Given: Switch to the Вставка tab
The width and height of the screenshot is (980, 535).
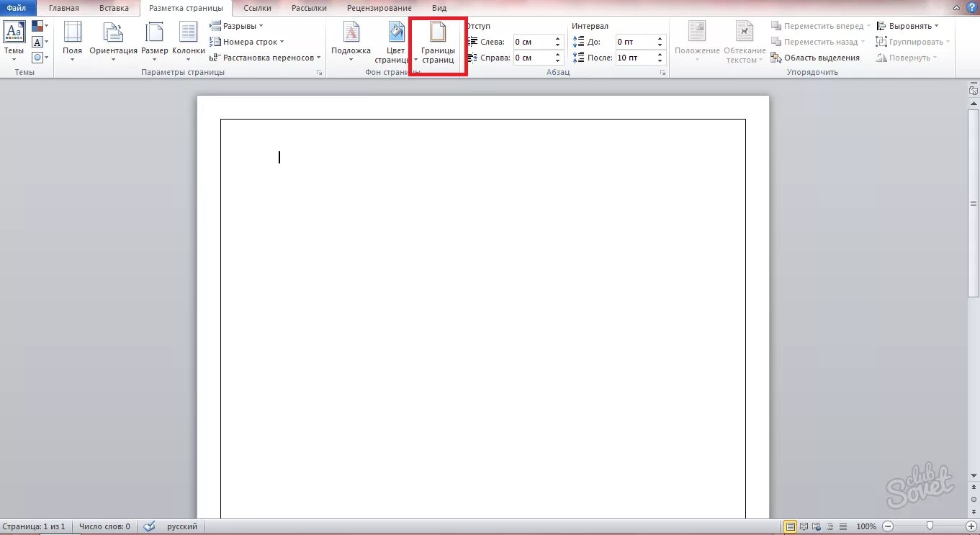Looking at the screenshot, I should [114, 8].
